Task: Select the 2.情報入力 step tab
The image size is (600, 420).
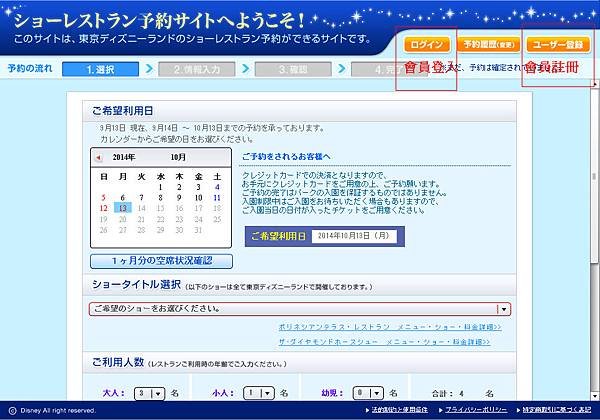Action: [x=197, y=70]
